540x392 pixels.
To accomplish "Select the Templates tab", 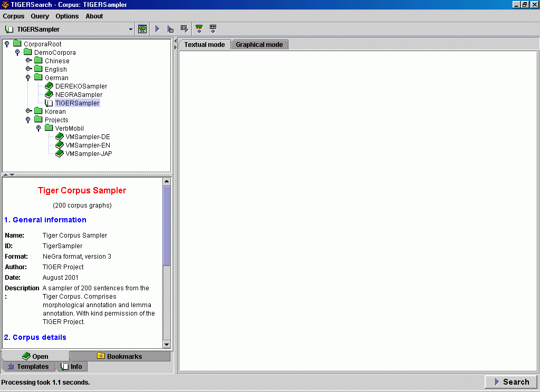I will pyautogui.click(x=28, y=367).
